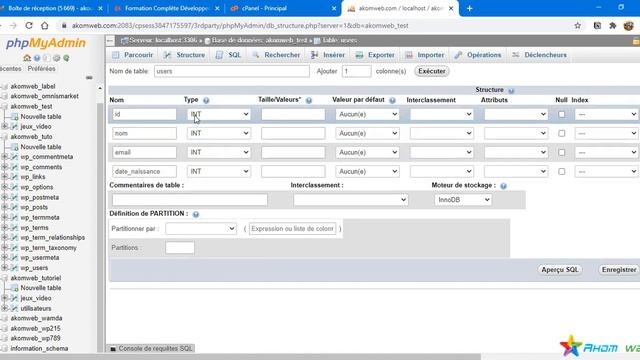Open Nouvelle table under akomweb_test
This screenshot has width=640, height=360.
tap(41, 117)
